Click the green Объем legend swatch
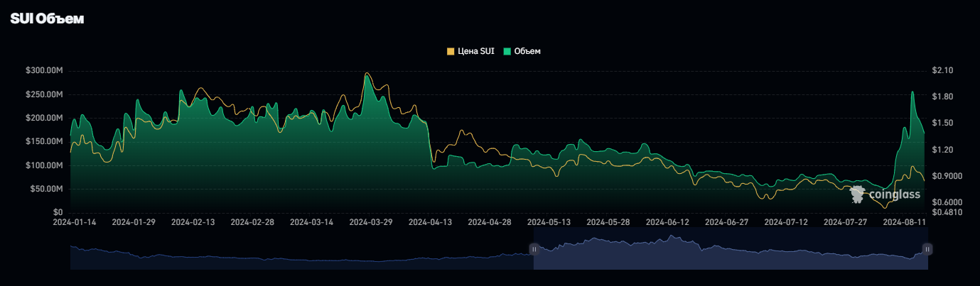This screenshot has width=980, height=286. tap(507, 52)
